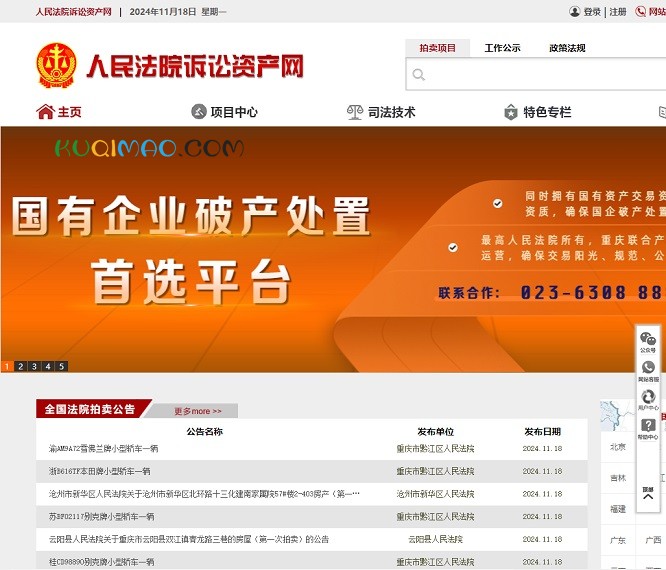The image size is (666, 570).
Task: Click the 发布日期 column header
Action: (x=542, y=432)
